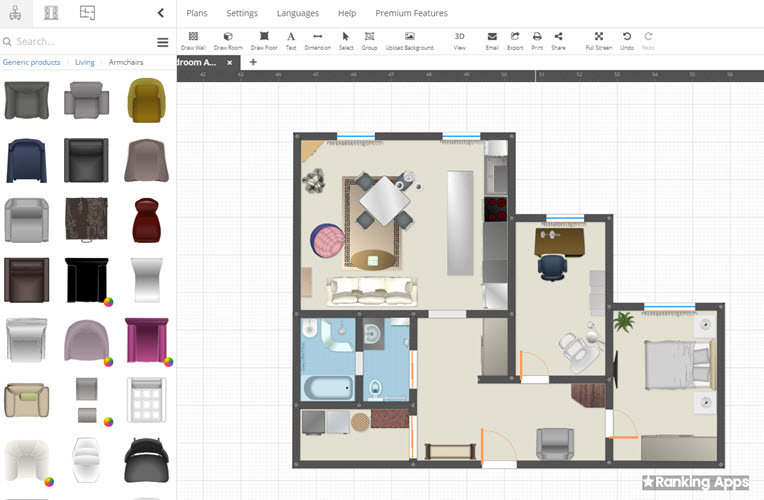Open the doors and windows category
The image size is (764, 500).
point(51,13)
